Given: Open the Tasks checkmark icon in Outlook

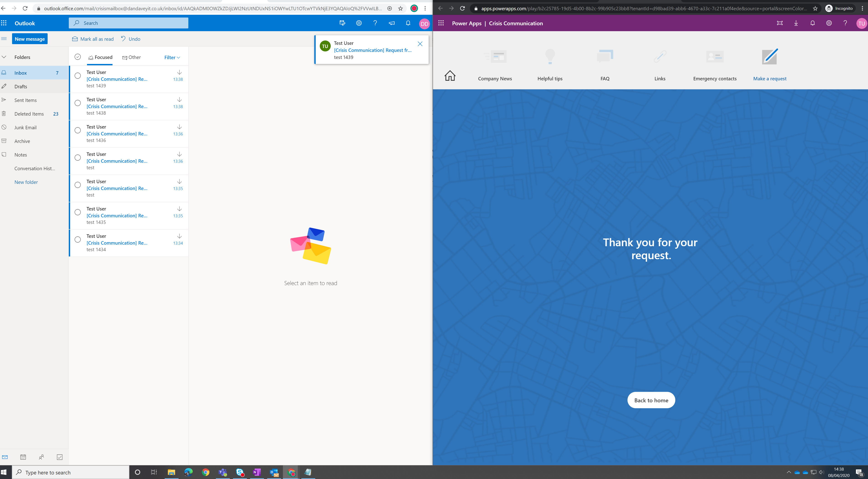Looking at the screenshot, I should tap(60, 457).
